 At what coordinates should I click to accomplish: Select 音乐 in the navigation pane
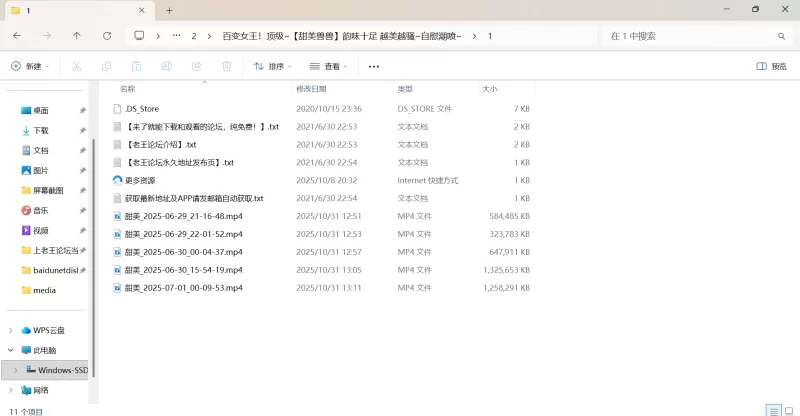pyautogui.click(x=40, y=210)
